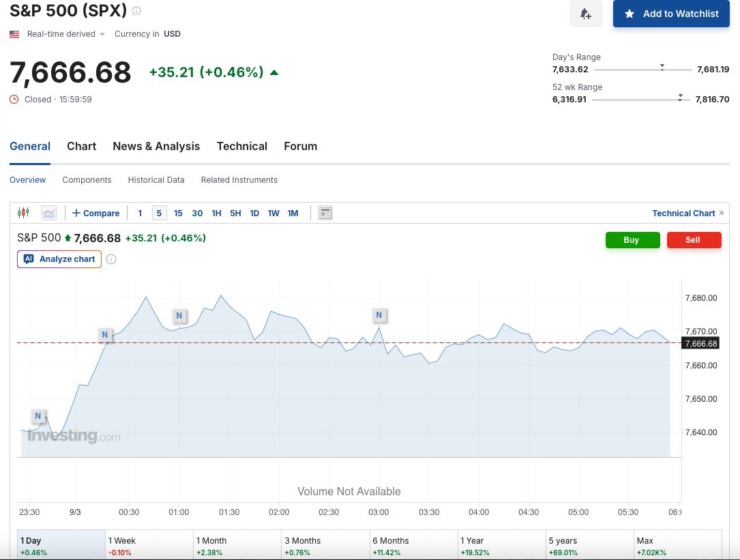The image size is (740, 560).
Task: Select the 1M interval
Action: pyautogui.click(x=293, y=213)
